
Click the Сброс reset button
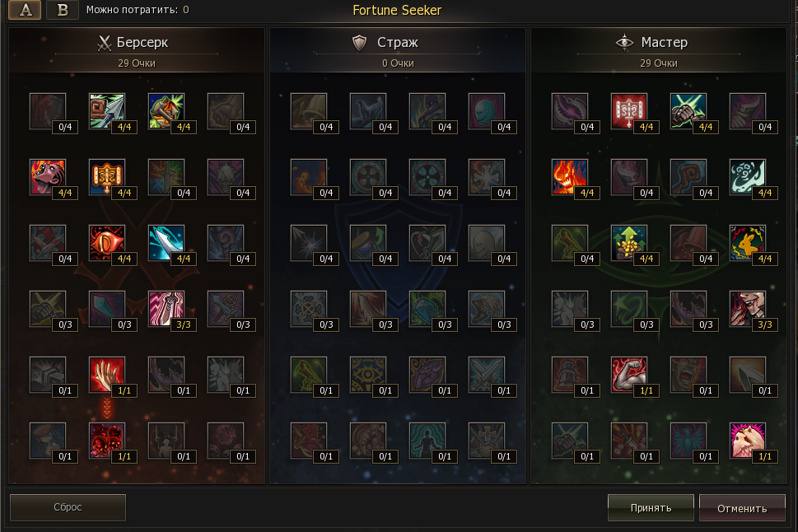pos(68,507)
